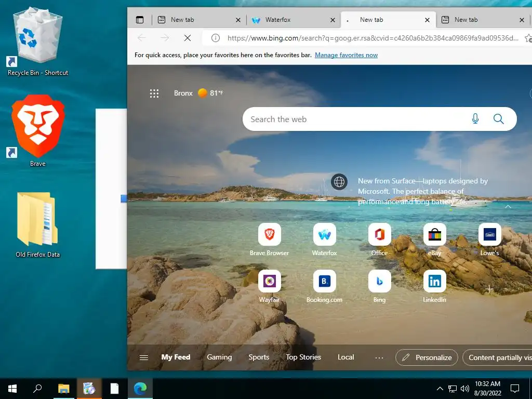This screenshot has width=532, height=399.
Task: Stop loading the page with X button
Action: (x=187, y=38)
